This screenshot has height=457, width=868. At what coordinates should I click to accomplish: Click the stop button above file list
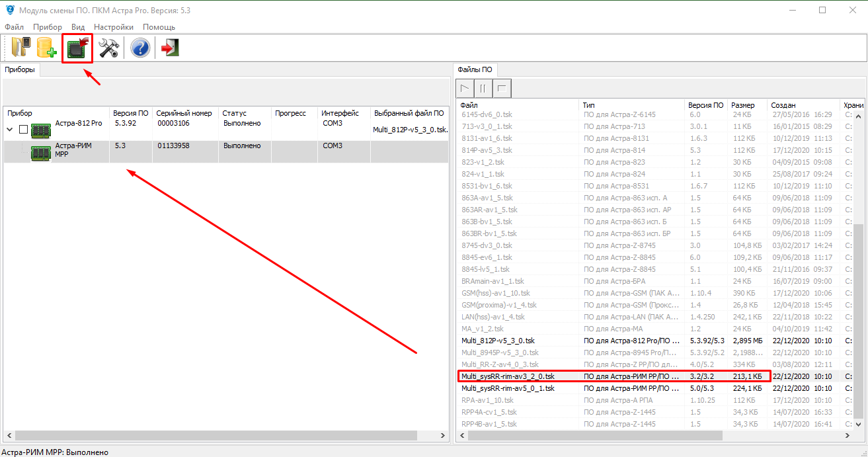502,88
